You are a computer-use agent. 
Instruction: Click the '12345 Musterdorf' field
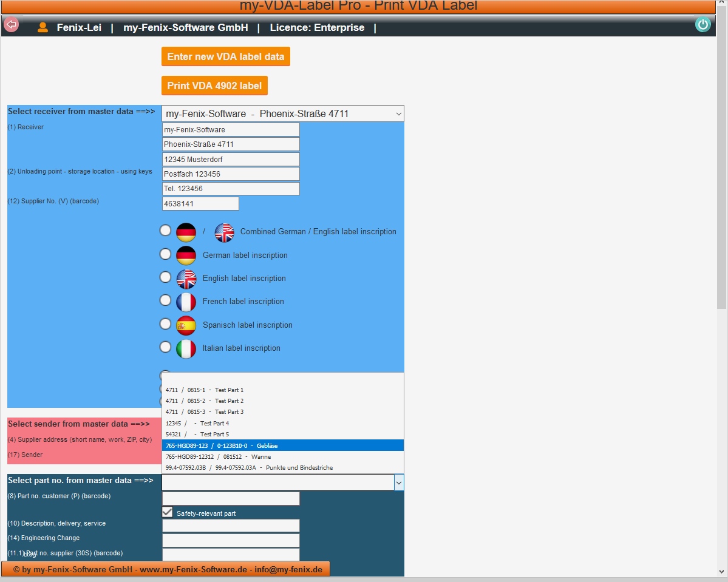click(x=231, y=159)
